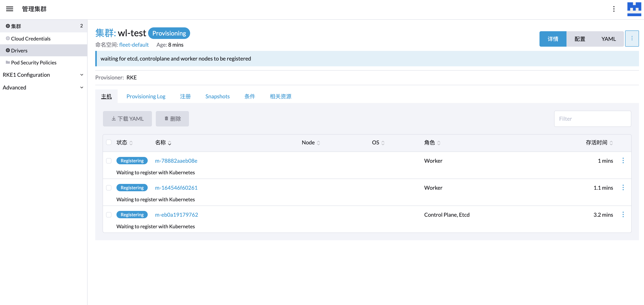Click the 管理集群 header title
This screenshot has width=644, height=305.
click(x=34, y=9)
